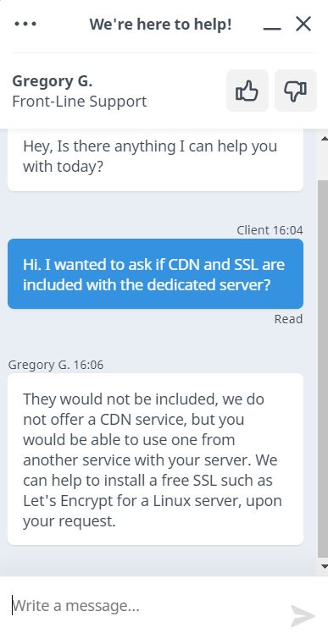Image resolution: width=328 pixels, height=644 pixels.
Task: Close the chat window with X
Action: point(303,25)
